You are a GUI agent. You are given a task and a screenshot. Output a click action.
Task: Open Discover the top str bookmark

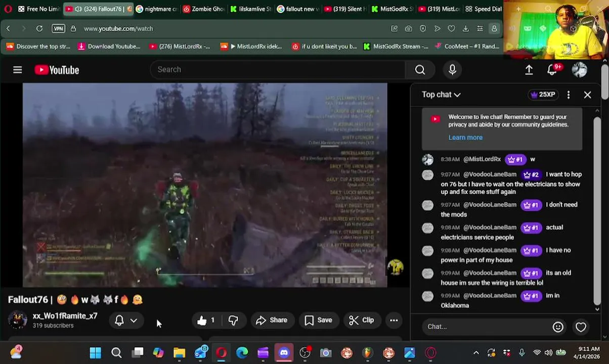pyautogui.click(x=38, y=47)
